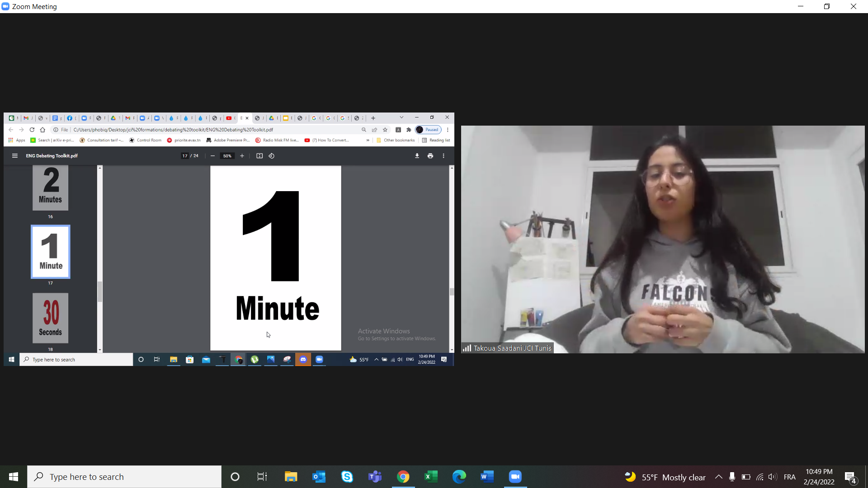This screenshot has height=488, width=868.
Task: Open the Other bookmarks folder
Action: (x=396, y=140)
